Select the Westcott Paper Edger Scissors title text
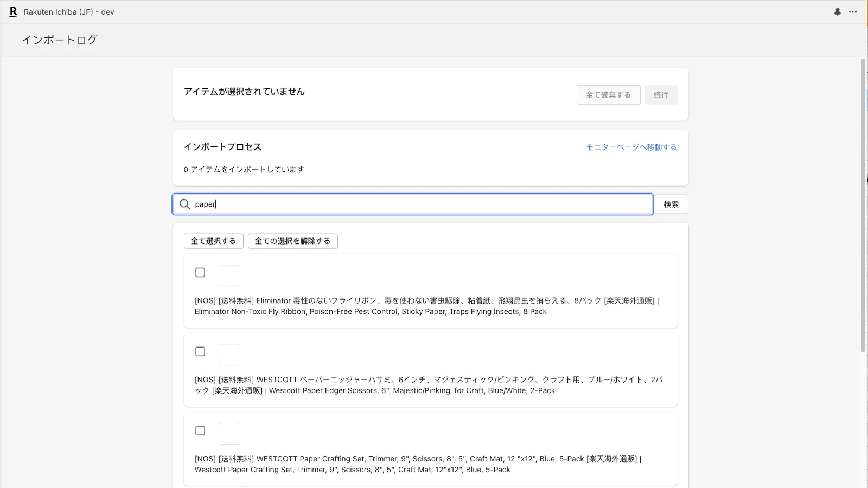This screenshot has width=868, height=488. (x=429, y=385)
